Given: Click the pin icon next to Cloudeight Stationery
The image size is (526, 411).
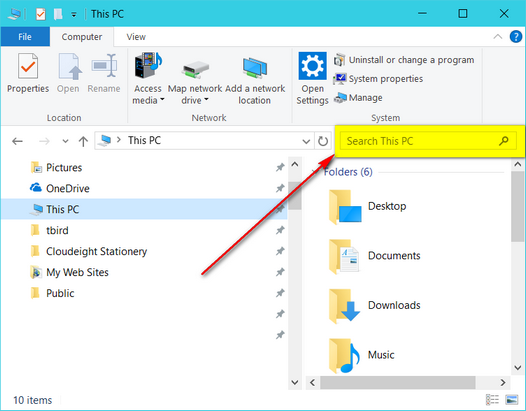Looking at the screenshot, I should pyautogui.click(x=280, y=251).
